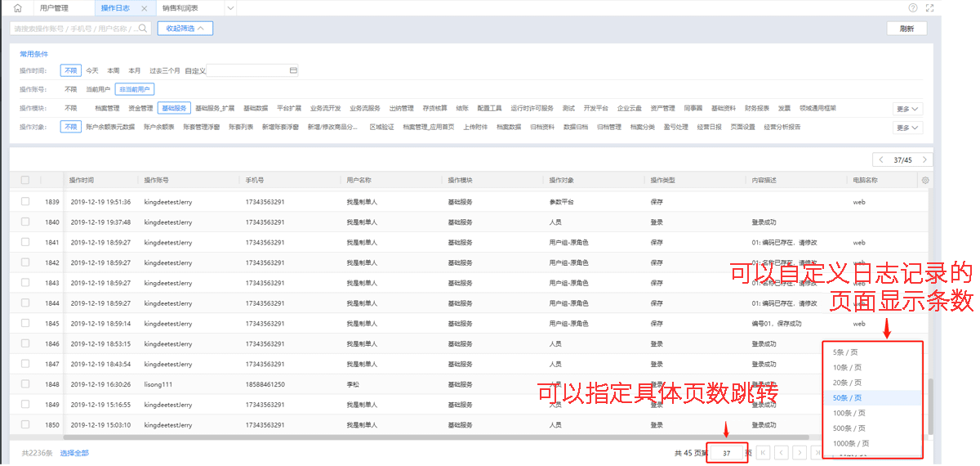Select the 操作日志 tab
The image size is (980, 466).
[x=114, y=8]
